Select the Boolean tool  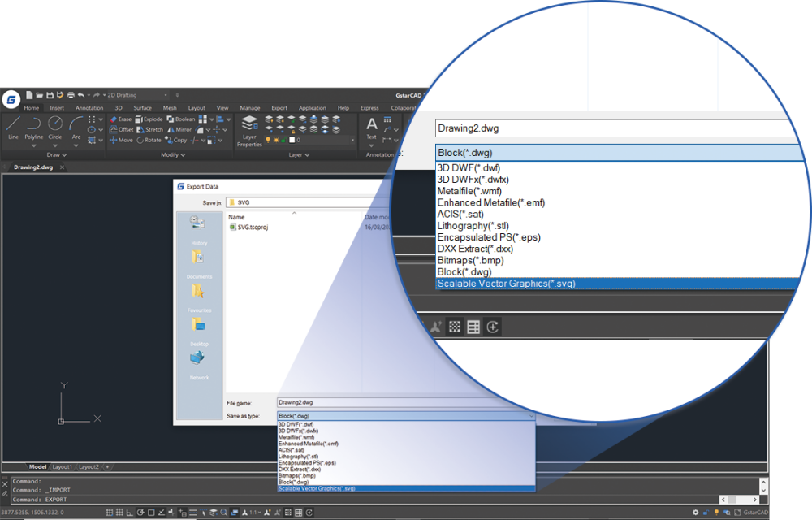(x=181, y=119)
